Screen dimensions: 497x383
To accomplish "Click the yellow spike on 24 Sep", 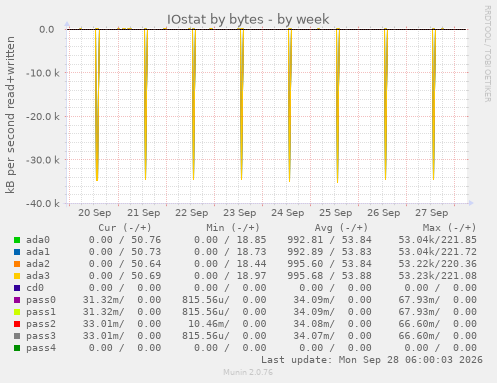I will [290, 105].
